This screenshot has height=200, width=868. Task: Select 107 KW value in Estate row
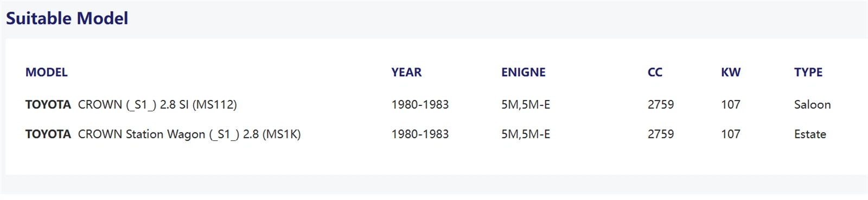coord(731,134)
